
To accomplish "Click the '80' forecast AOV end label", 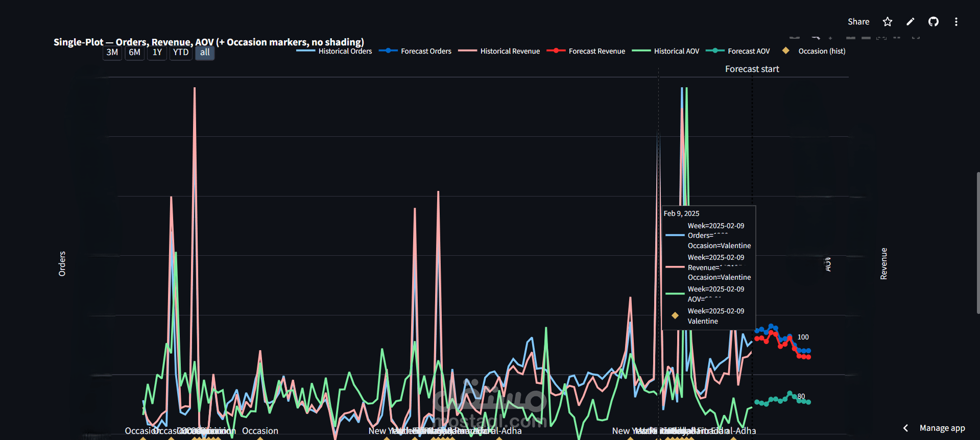I will pos(801,396).
